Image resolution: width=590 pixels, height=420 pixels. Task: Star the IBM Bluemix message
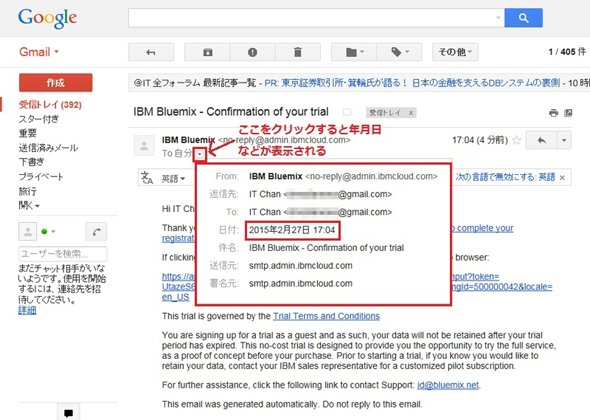pyautogui.click(x=517, y=140)
